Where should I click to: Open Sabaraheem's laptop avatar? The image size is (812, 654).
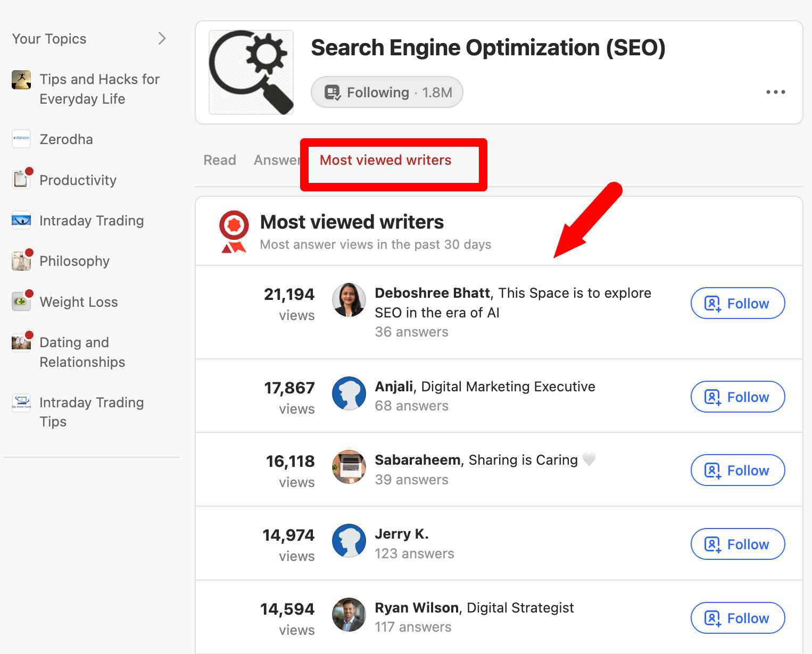point(349,467)
